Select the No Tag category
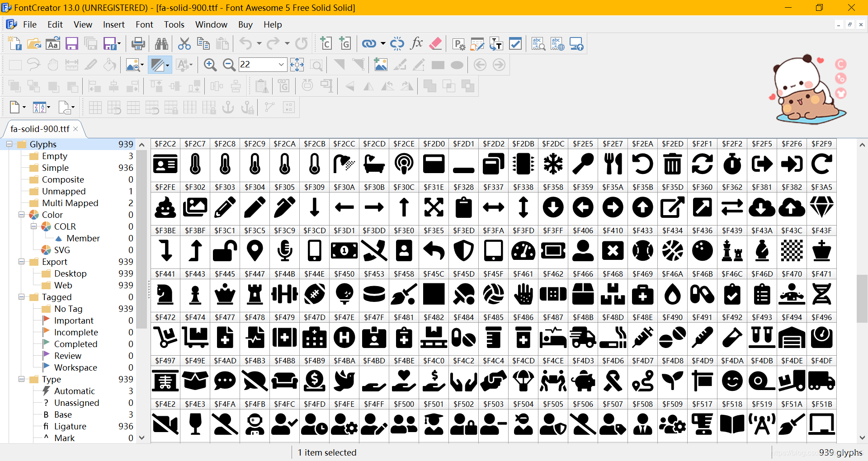Image resolution: width=868 pixels, height=461 pixels. (68, 309)
